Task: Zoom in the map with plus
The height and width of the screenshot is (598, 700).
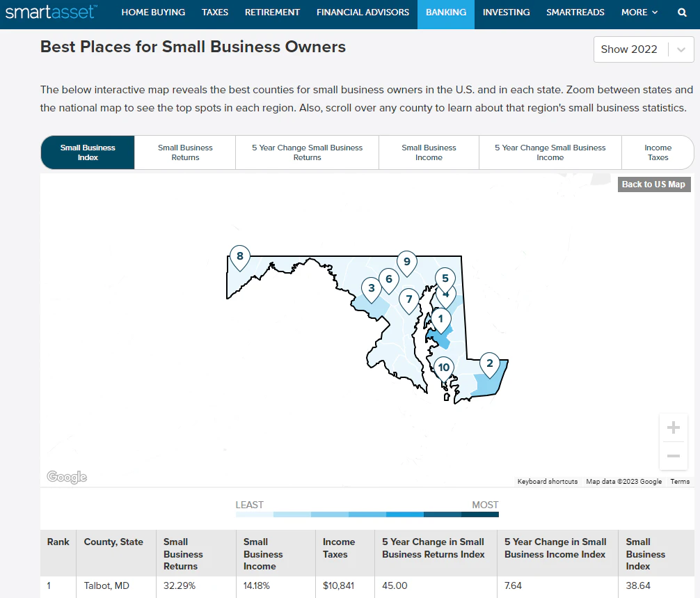Action: coord(674,428)
